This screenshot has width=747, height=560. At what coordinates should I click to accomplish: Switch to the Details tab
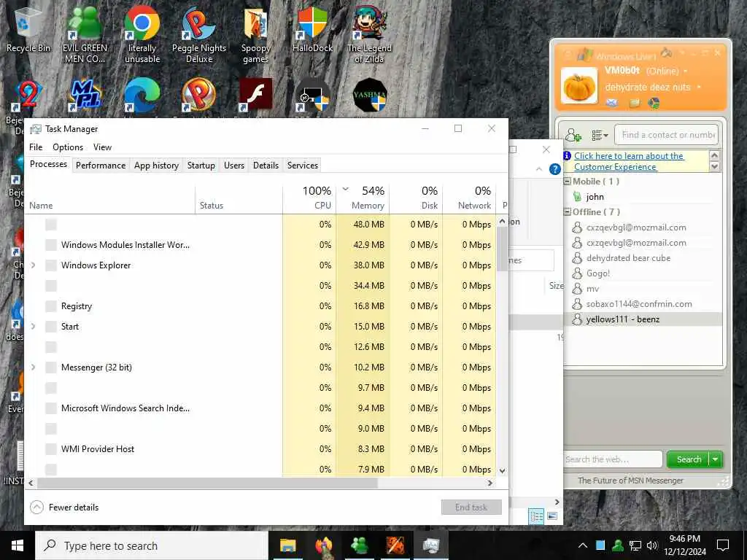tap(266, 166)
